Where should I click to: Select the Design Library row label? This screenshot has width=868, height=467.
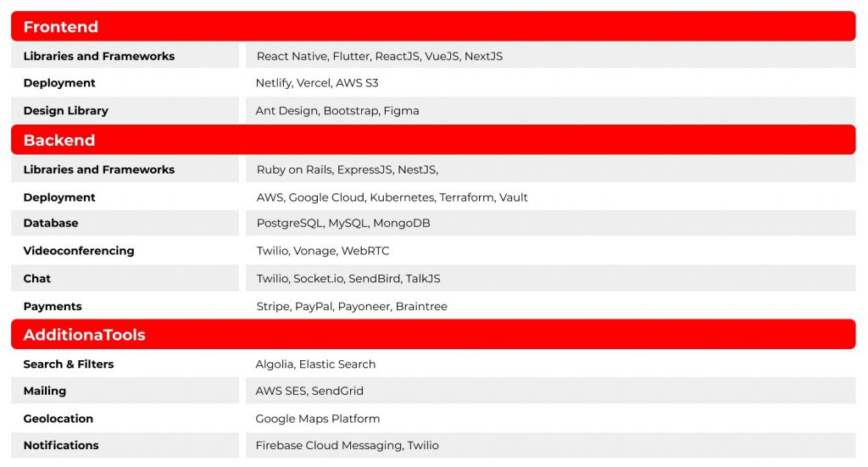click(66, 111)
